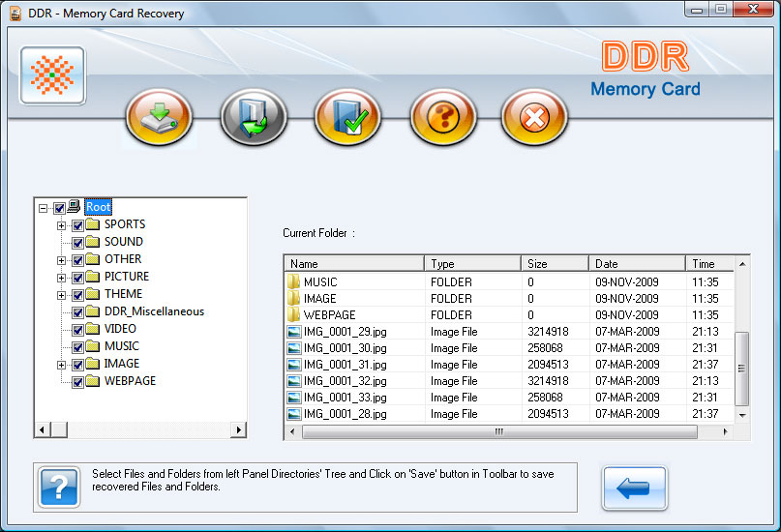The image size is (781, 532).
Task: Click the image icon of IMG_0001_33.jpg
Action: [294, 398]
